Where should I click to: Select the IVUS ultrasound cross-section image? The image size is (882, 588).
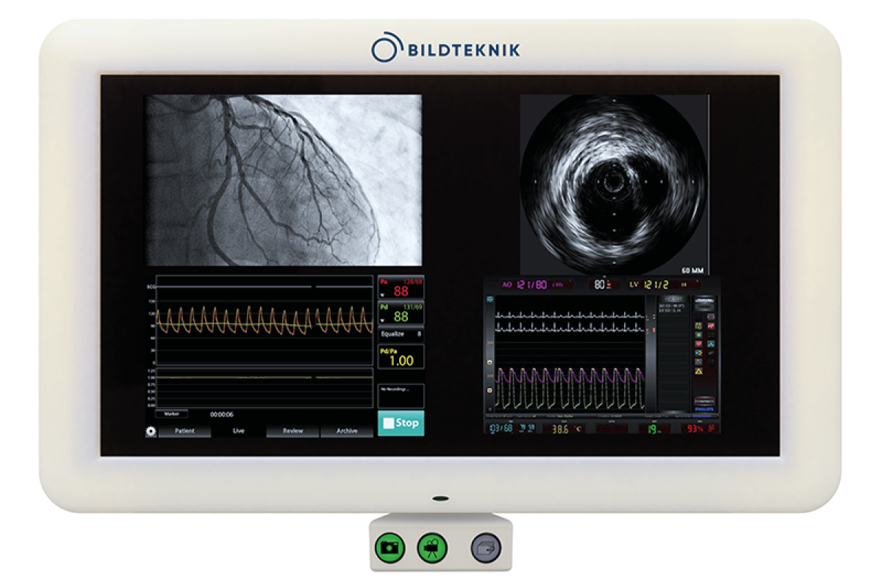(x=614, y=184)
